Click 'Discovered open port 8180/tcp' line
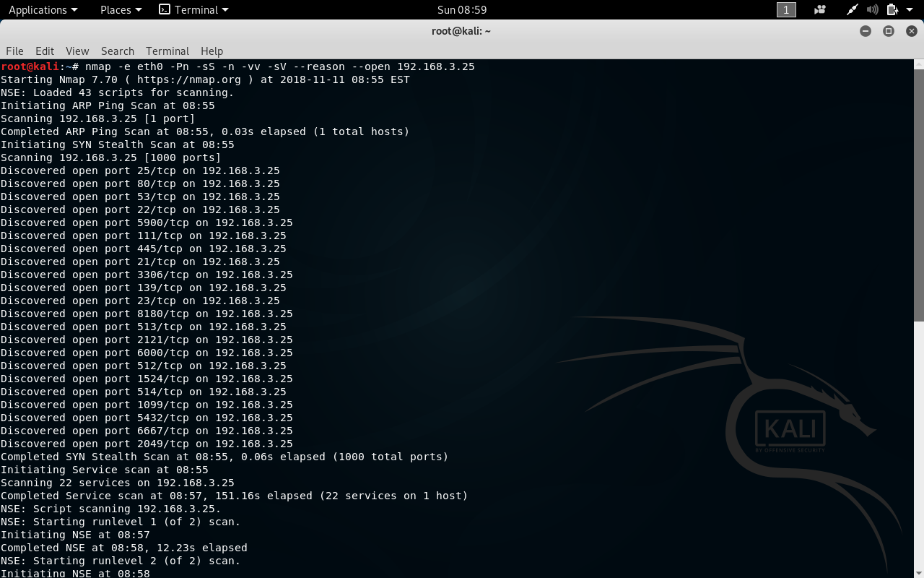The height and width of the screenshot is (578, 924). (147, 314)
